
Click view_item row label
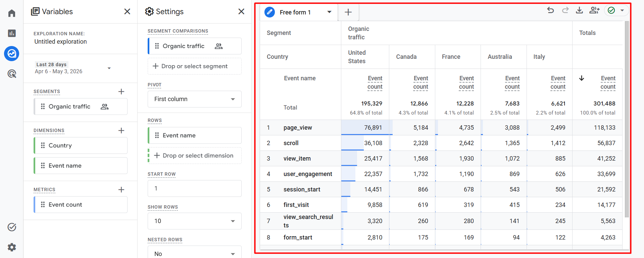[x=297, y=159]
